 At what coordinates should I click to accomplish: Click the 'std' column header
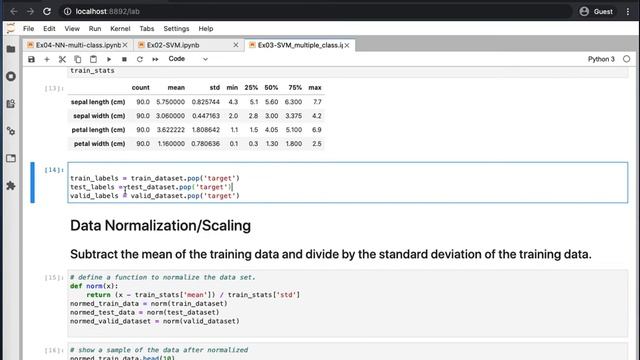click(215, 88)
